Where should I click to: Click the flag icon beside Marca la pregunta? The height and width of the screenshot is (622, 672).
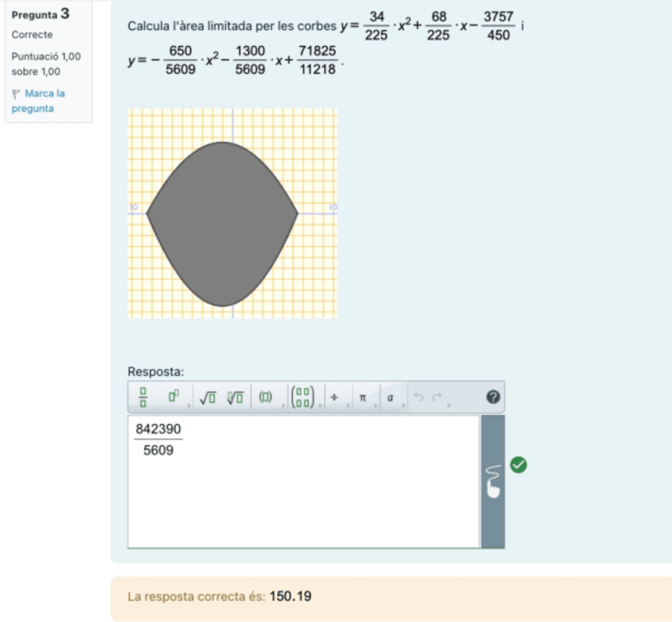[17, 93]
